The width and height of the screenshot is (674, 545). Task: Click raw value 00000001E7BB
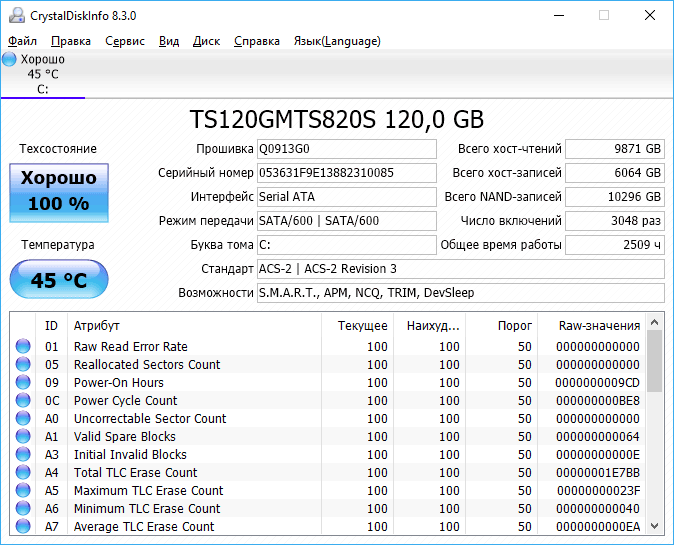(x=597, y=473)
